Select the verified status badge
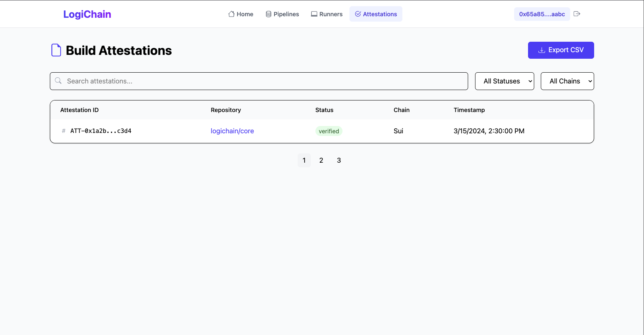Screen dimensions: 644x335 point(329,131)
